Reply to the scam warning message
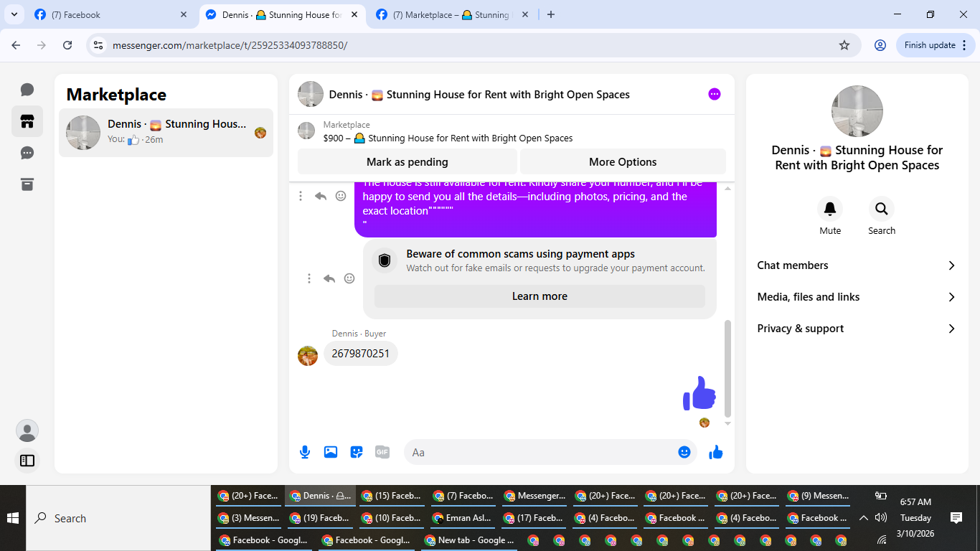Image resolution: width=980 pixels, height=551 pixels. tap(329, 278)
